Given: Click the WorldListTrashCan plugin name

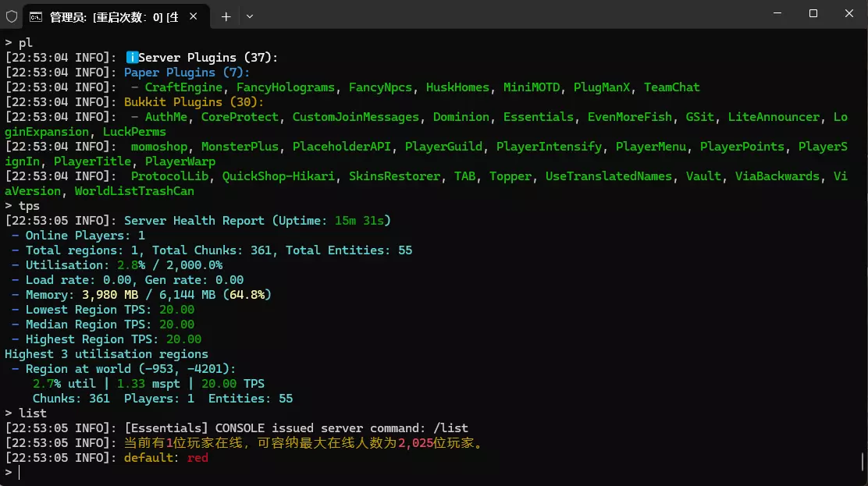Looking at the screenshot, I should 134,192.
